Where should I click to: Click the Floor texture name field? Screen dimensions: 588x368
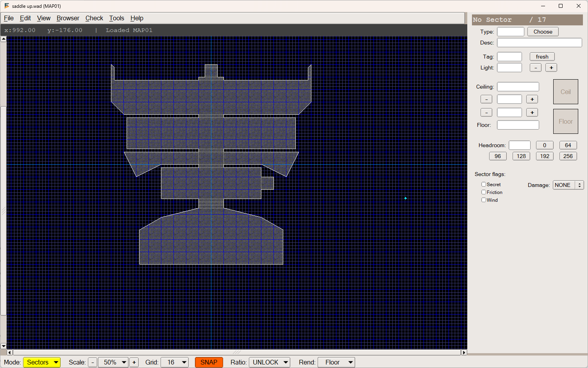(x=518, y=125)
